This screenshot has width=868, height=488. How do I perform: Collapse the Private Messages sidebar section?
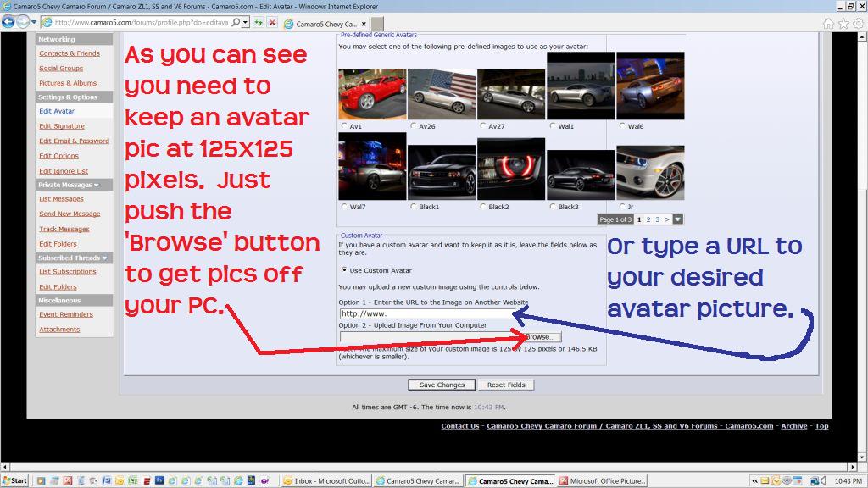click(x=96, y=184)
